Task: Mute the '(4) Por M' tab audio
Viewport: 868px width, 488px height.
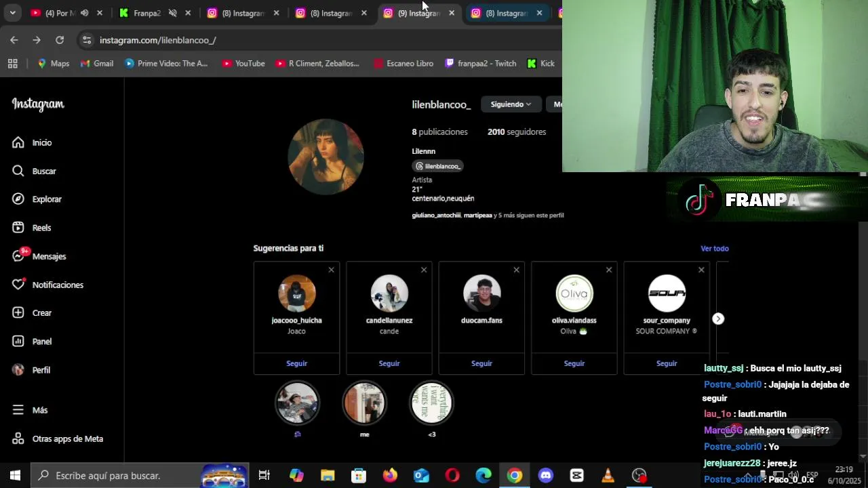Action: (x=84, y=13)
